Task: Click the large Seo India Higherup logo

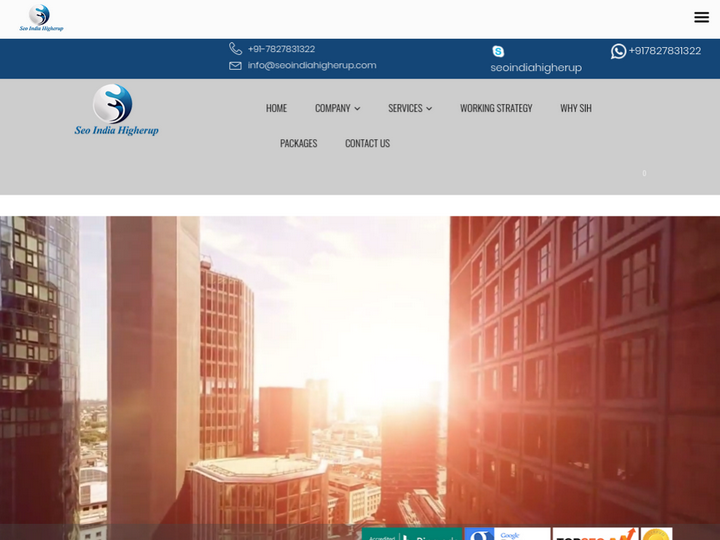Action: coord(116,110)
